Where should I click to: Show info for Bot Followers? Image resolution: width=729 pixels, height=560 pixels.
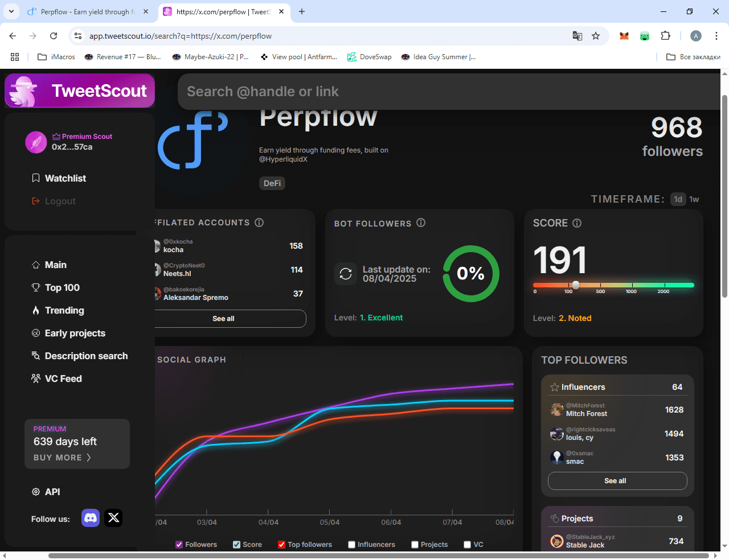click(x=421, y=223)
